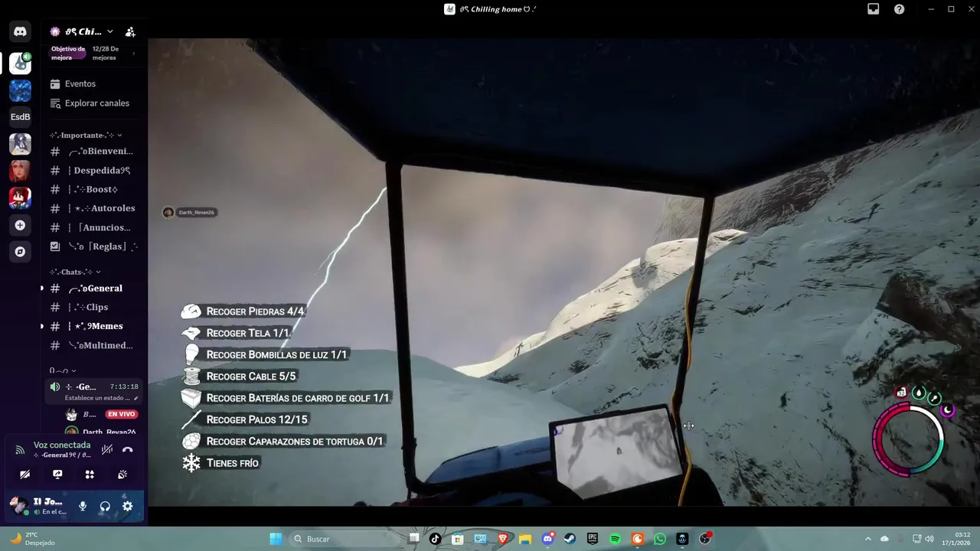980x551 pixels.
Task: Start an activity with shapes icon
Action: pos(90,474)
